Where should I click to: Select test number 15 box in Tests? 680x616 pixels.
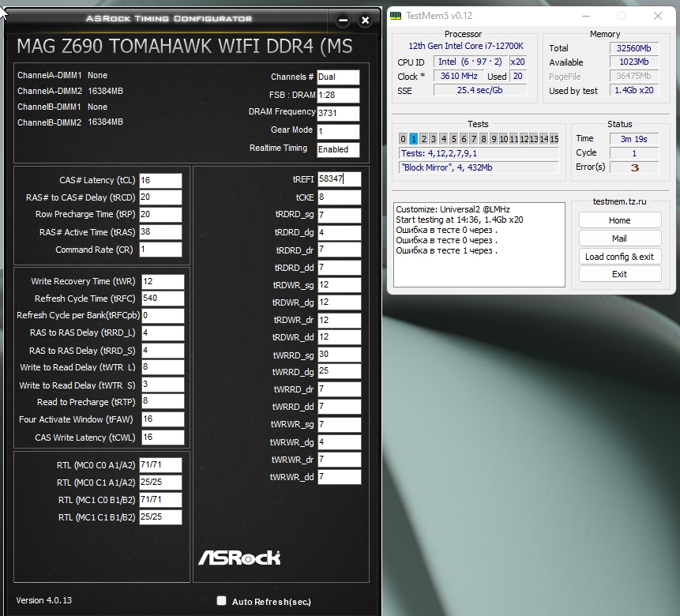click(554, 139)
